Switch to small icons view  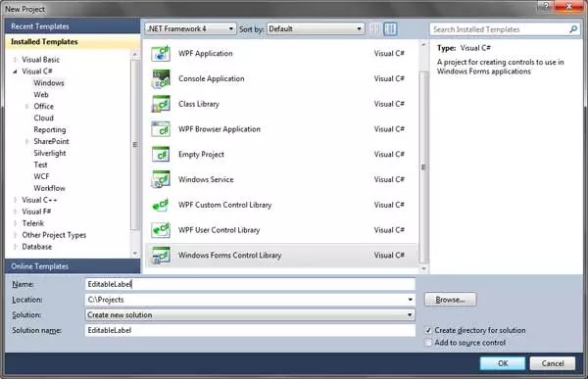[374, 28]
